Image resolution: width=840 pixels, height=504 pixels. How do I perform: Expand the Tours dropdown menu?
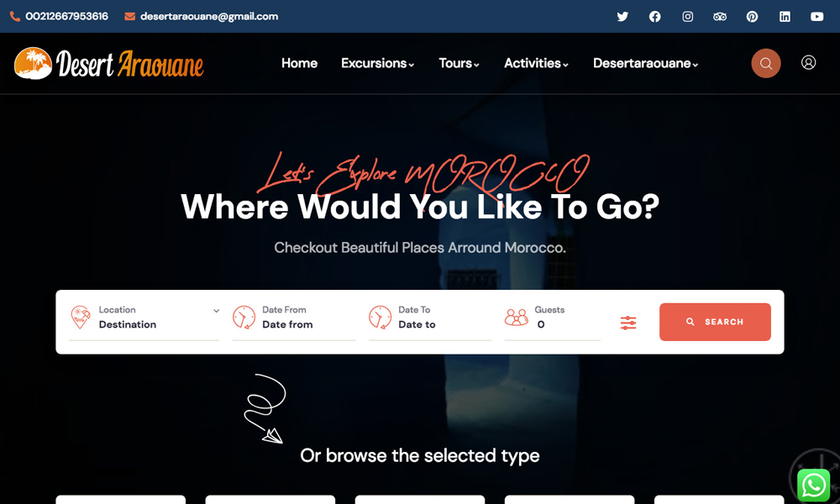tap(459, 63)
